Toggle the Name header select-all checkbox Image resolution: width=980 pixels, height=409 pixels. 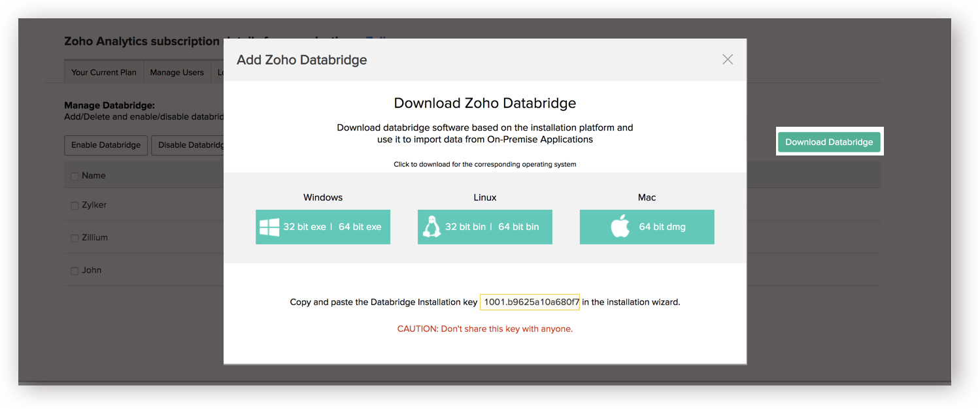pos(75,176)
